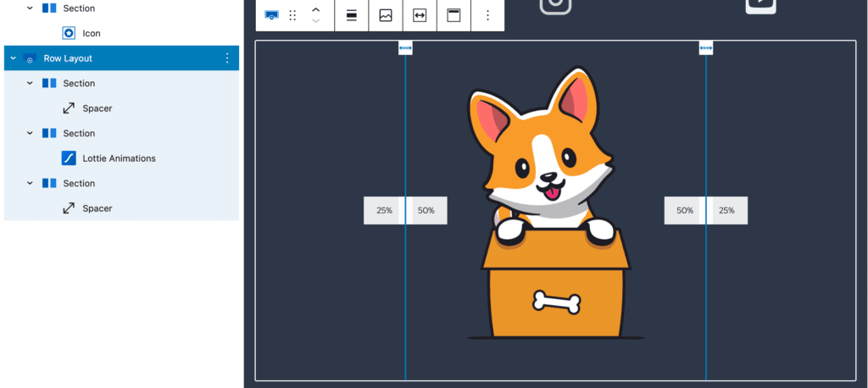Collapse the Section containing Lottie Animations

(30, 133)
